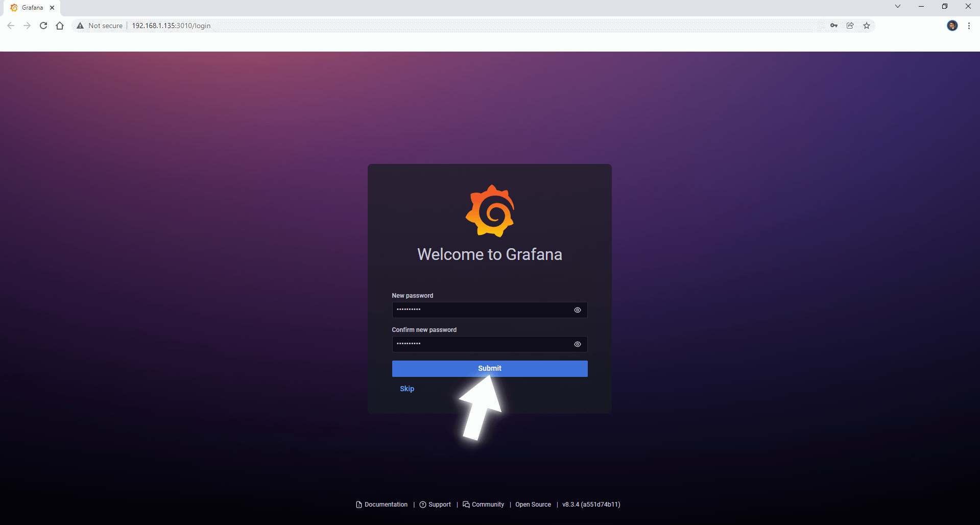
Task: Open the Chrome three-dot menu
Action: (969, 26)
